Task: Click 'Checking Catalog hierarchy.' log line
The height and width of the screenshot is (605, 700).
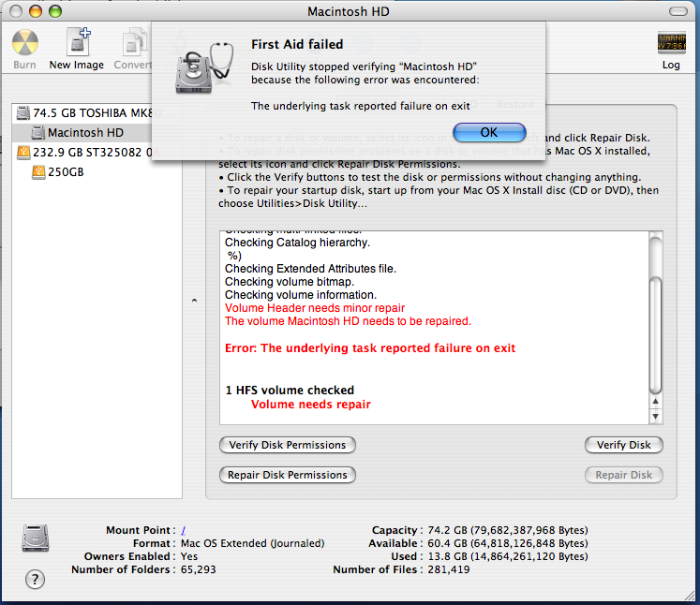Action: 297,243
